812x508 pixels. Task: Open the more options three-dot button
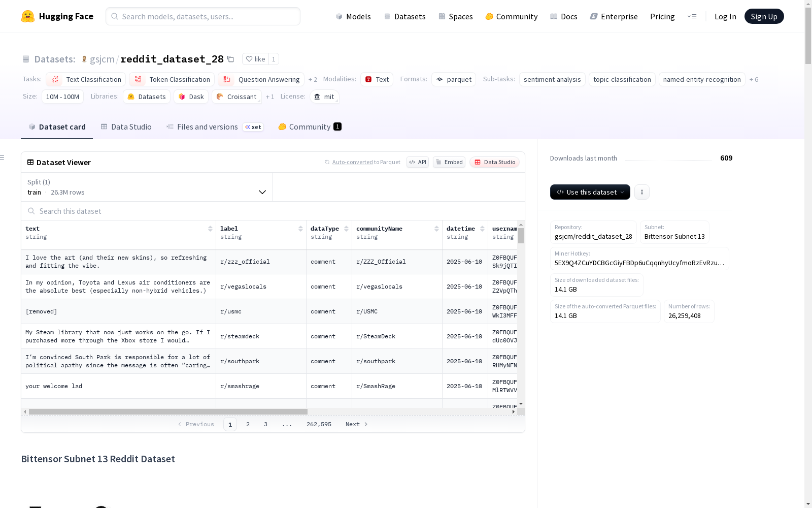(x=642, y=192)
